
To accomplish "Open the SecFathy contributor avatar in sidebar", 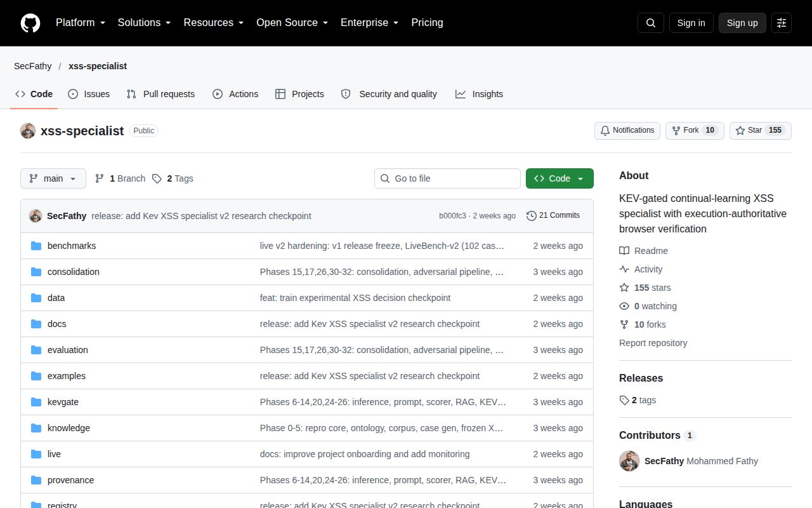I will [629, 461].
